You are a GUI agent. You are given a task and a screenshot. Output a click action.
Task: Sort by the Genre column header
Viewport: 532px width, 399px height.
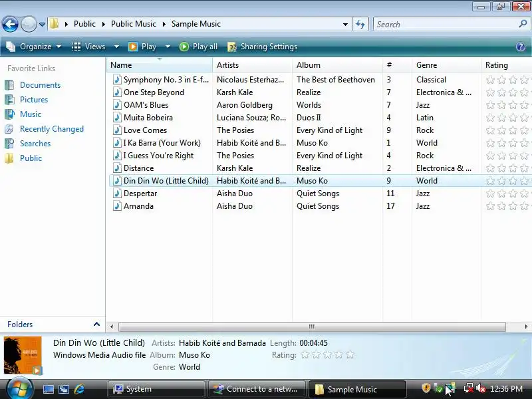pyautogui.click(x=446, y=65)
